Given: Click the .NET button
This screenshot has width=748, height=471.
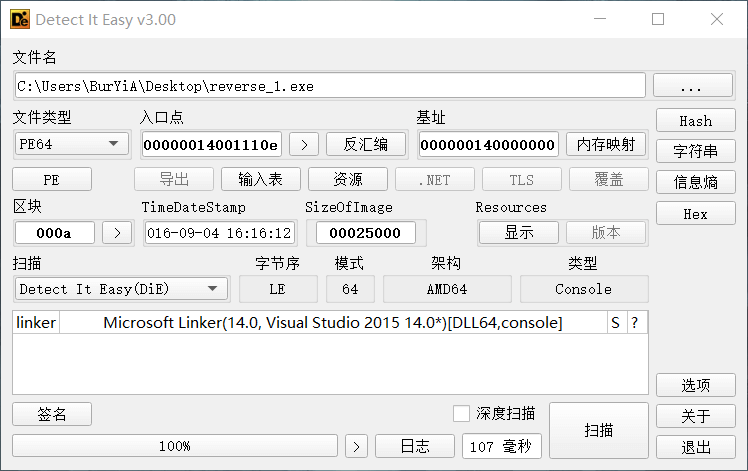Looking at the screenshot, I should tap(435, 179).
